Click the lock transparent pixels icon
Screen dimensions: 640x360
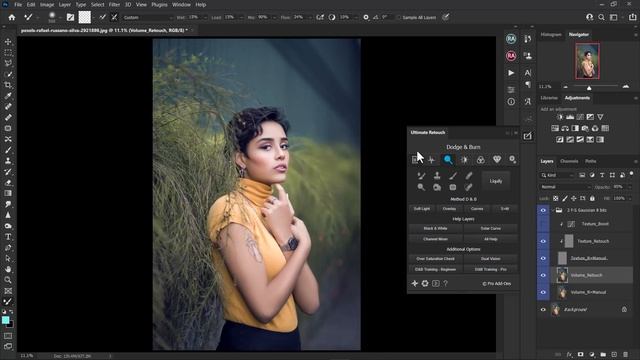coord(556,198)
